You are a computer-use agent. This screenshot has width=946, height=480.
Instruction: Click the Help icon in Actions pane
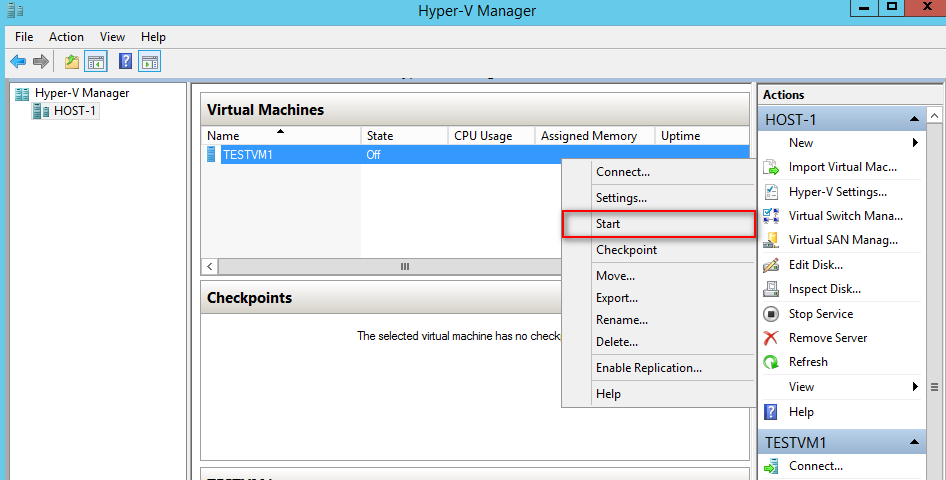[771, 412]
